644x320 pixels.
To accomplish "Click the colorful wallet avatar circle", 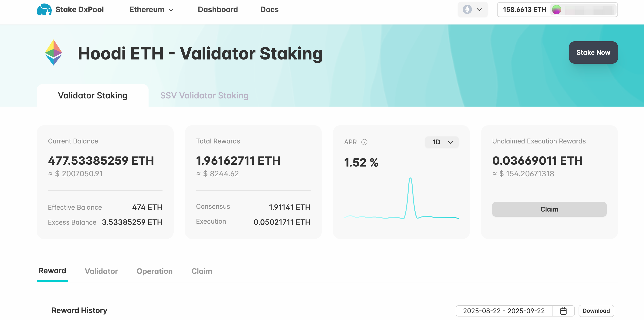I will coord(557,10).
